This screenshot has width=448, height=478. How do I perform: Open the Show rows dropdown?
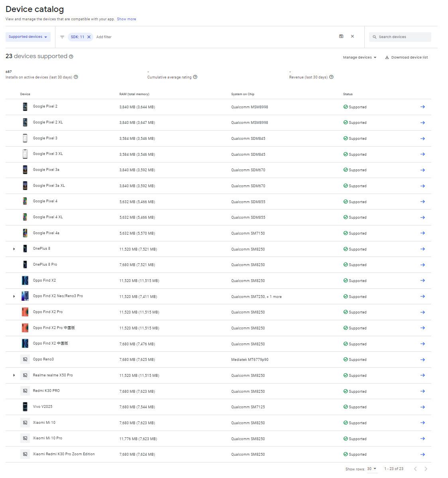pyautogui.click(x=372, y=469)
